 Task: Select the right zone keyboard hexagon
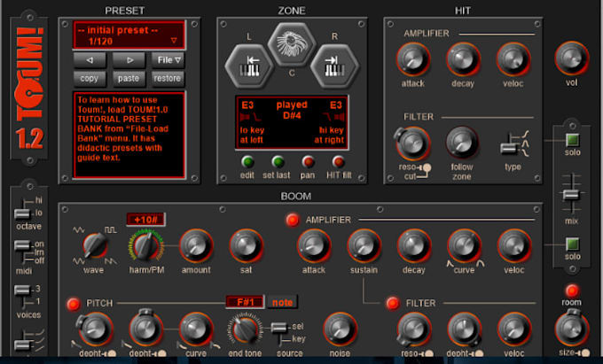point(334,66)
